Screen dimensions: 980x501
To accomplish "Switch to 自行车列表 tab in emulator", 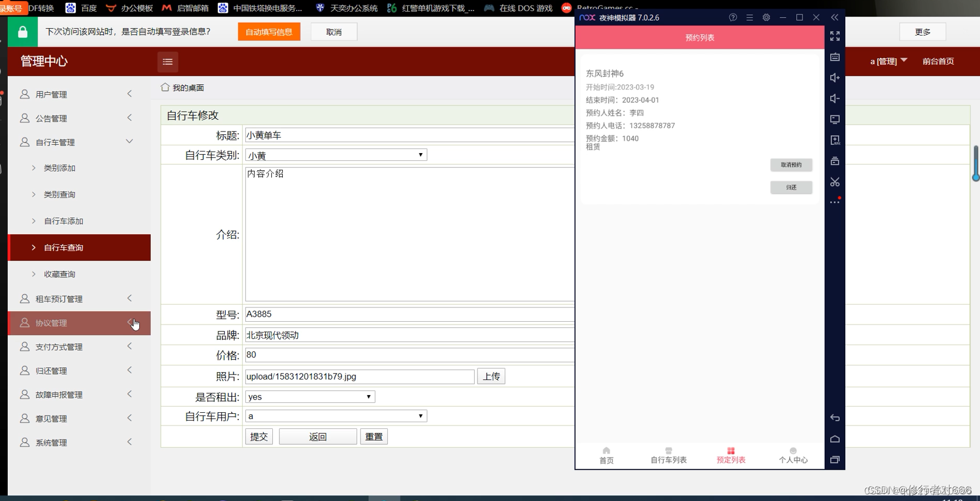I will coord(668,456).
